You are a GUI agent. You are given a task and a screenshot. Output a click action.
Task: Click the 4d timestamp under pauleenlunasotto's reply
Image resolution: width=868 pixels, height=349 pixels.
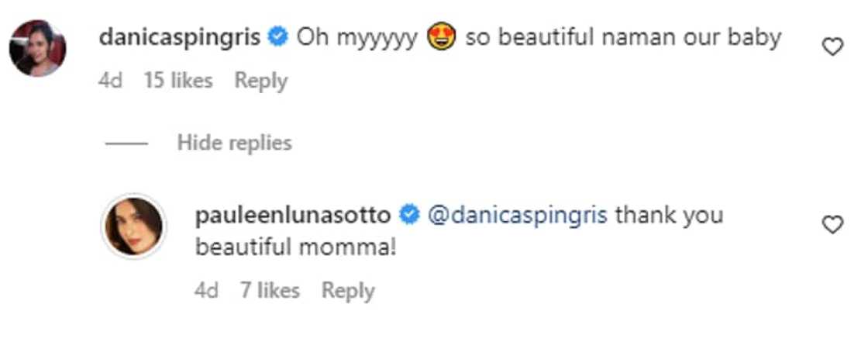pyautogui.click(x=207, y=291)
